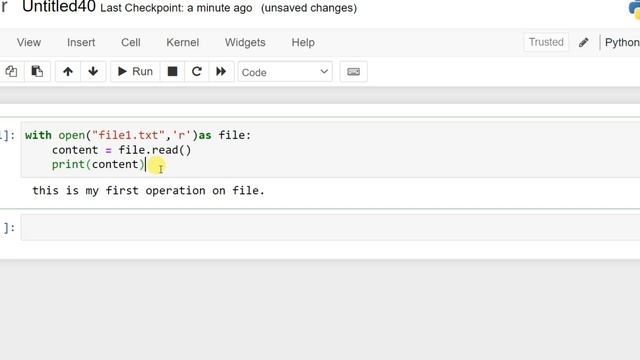
Task: Move selected cell down with arrow
Action: pyautogui.click(x=93, y=71)
